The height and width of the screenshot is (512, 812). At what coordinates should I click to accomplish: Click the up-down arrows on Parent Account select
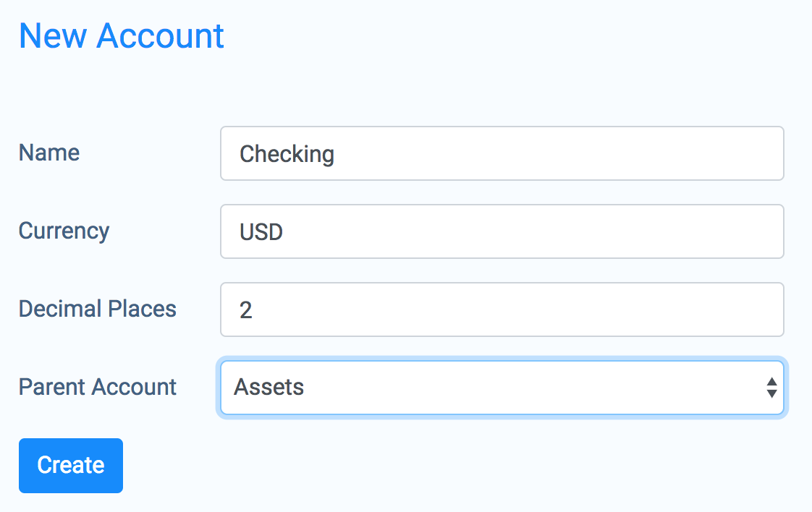(x=771, y=388)
